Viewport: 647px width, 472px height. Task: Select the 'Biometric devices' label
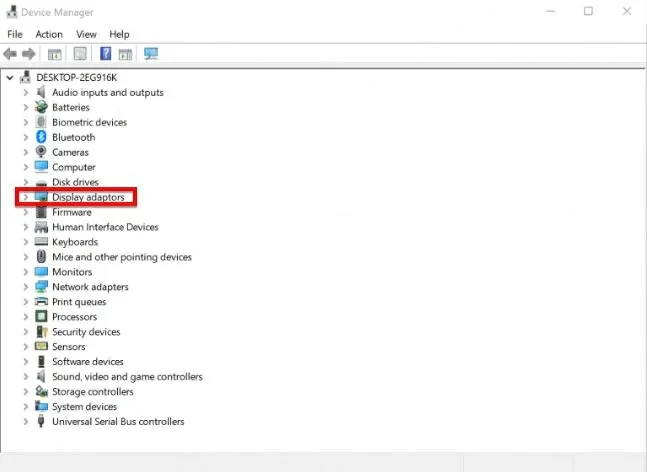(x=90, y=122)
